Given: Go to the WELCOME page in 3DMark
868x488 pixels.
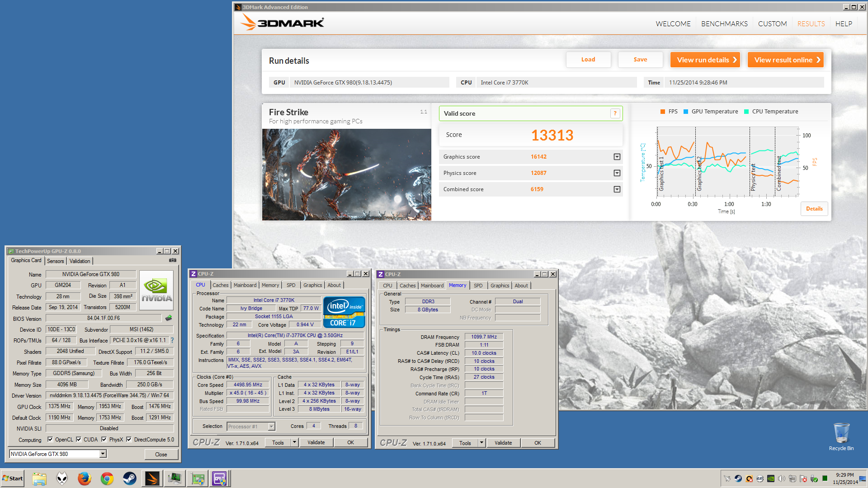Looking at the screenshot, I should click(x=673, y=23).
